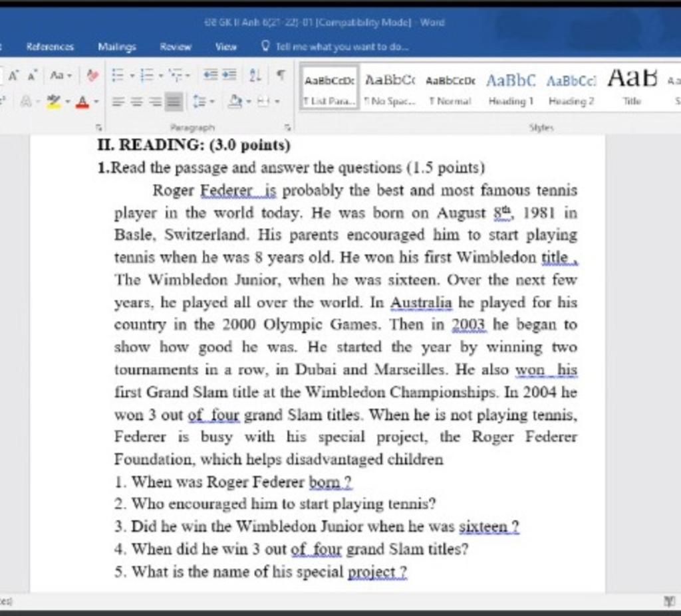The image size is (681, 616).
Task: Apply the yellow Text Highlight Color
Action: click(55, 102)
